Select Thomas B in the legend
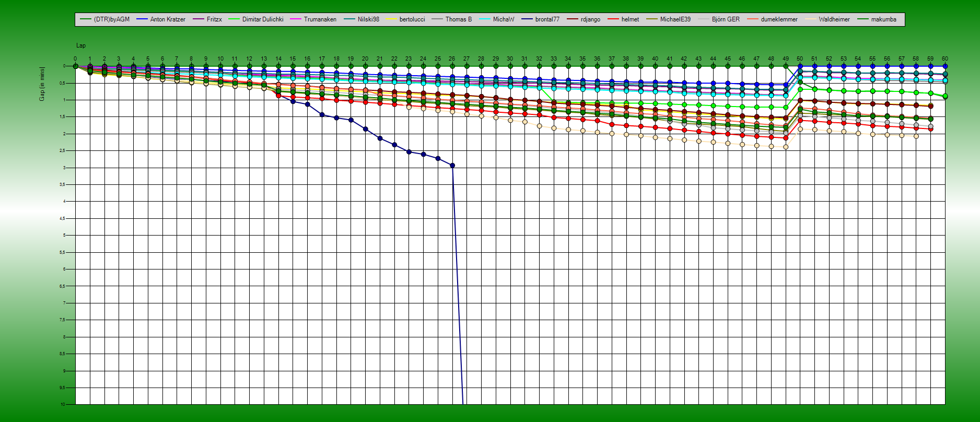The image size is (980, 422). [x=459, y=19]
